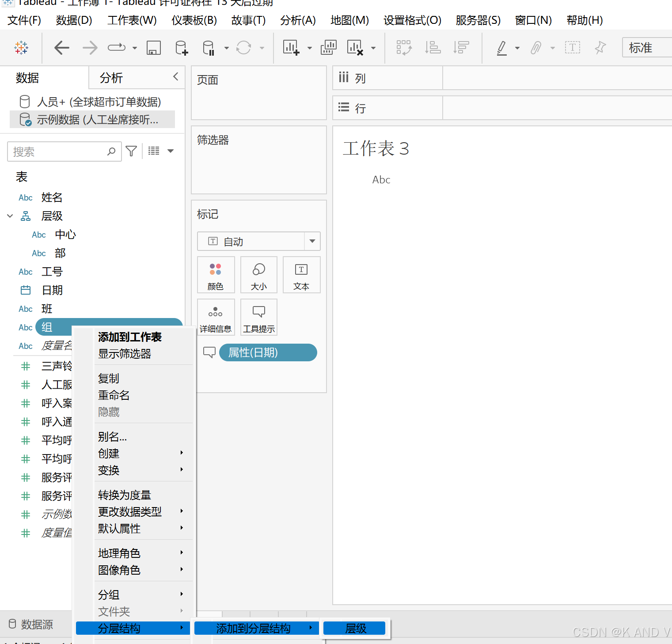672x644 pixels.
Task: Click the Text marks card button
Action: (301, 275)
